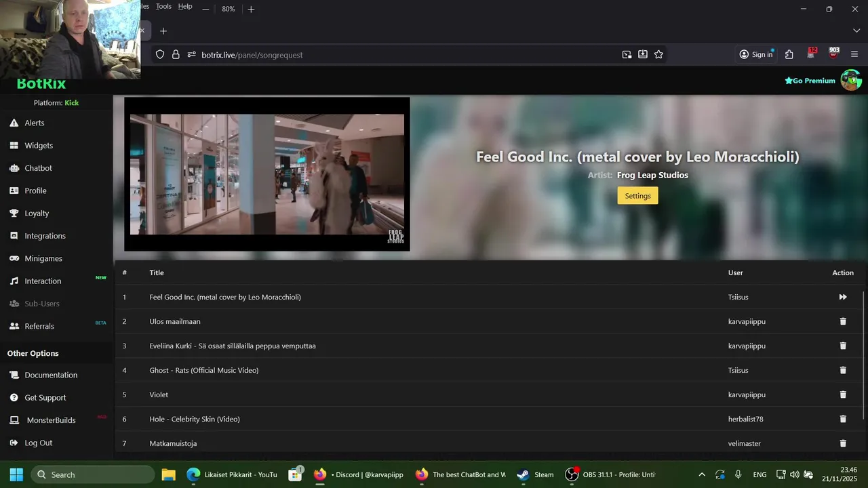
Task: Click the Hole - Celebrity Skin title
Action: [195, 419]
